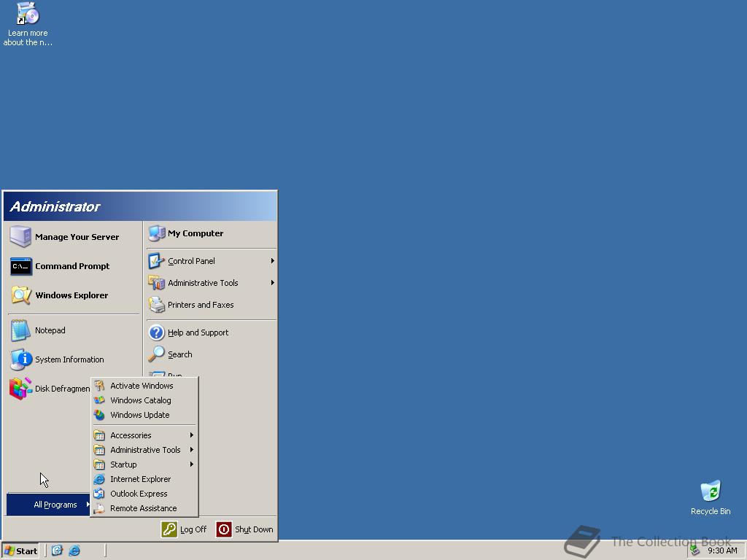Open Disk Defragmenter icon
Screen dimensions: 747x560
20,389
